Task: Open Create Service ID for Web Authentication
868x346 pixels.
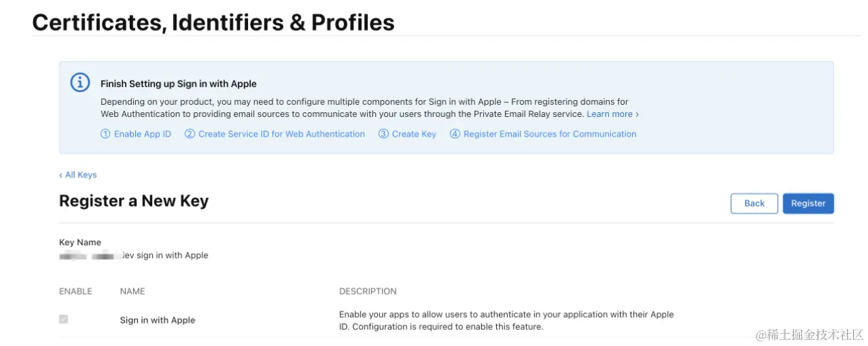Action: click(274, 134)
